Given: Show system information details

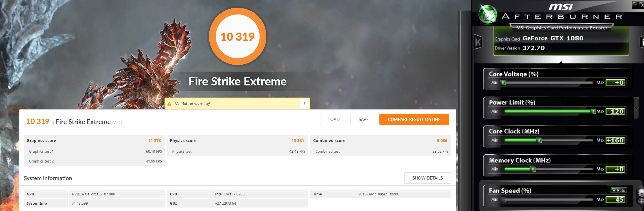Looking at the screenshot, I should pyautogui.click(x=428, y=178).
